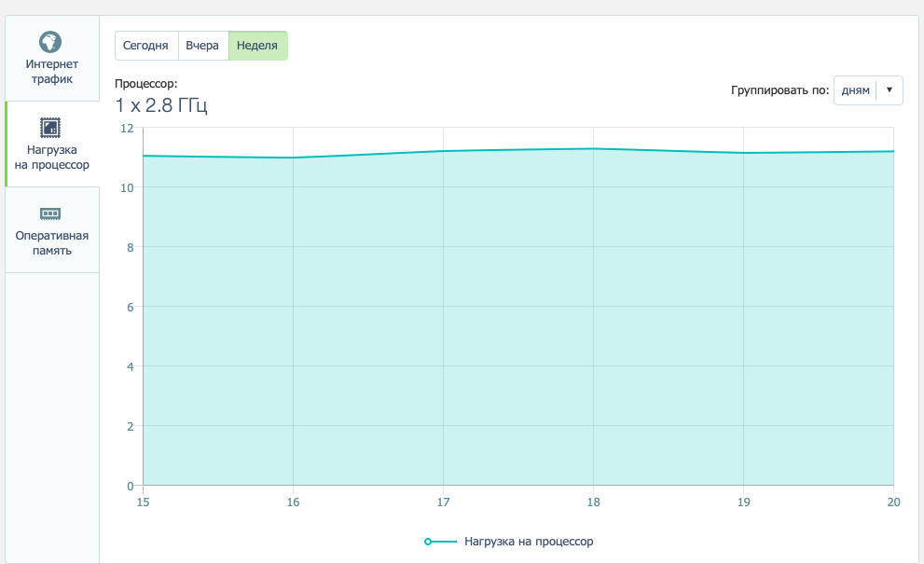Click the legend line marker icon
The image size is (924, 564).
(x=440, y=542)
